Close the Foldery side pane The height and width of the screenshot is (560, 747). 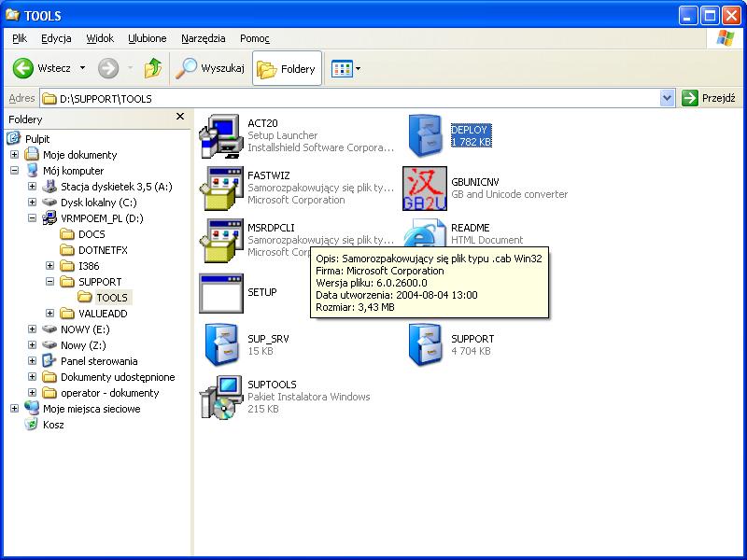(180, 116)
